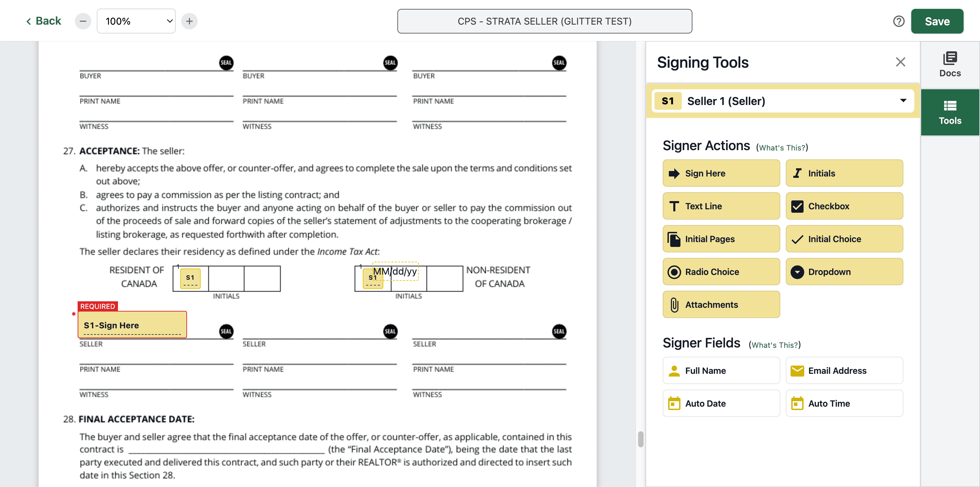Insert the Auto Time field
The height and width of the screenshot is (487, 980).
(x=844, y=403)
